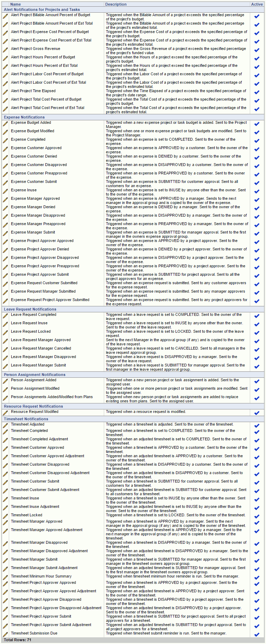This screenshot has height=644, width=266.
Task: Select Timesheet Project Approver Disapproved Adjustment name
Action: click(56, 608)
